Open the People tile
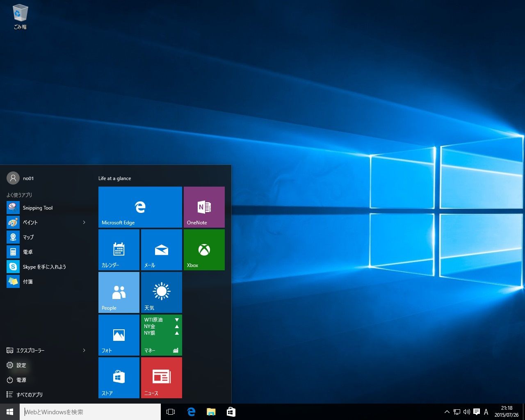This screenshot has height=420, width=525. point(119,292)
